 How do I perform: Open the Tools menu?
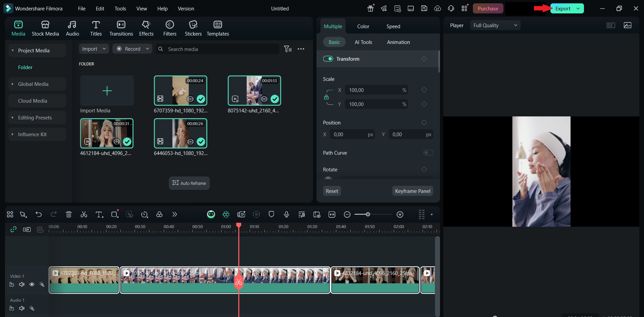point(120,9)
